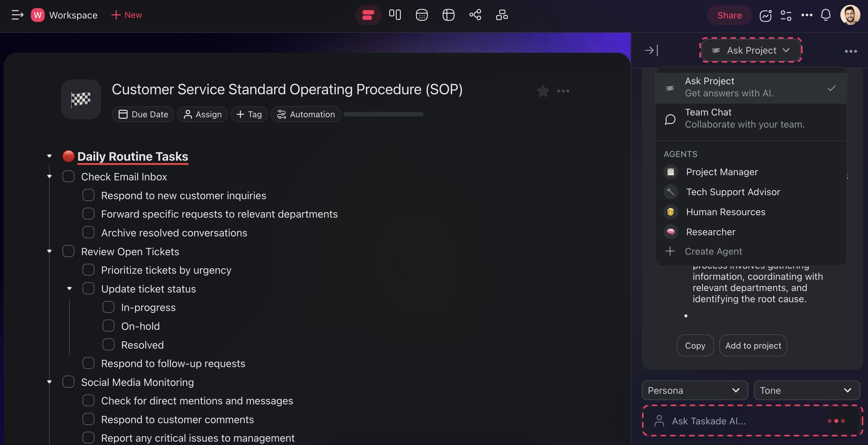Open the table view icon
Screen dimensions: 868x445
click(x=448, y=15)
